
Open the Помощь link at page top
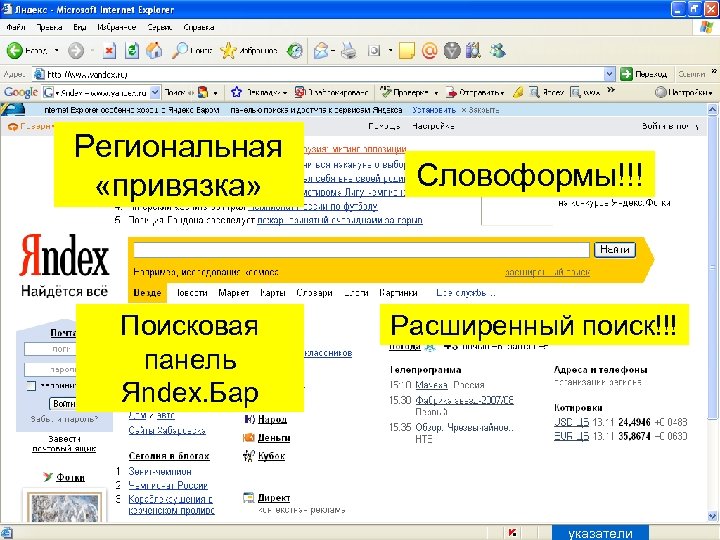coord(384,126)
